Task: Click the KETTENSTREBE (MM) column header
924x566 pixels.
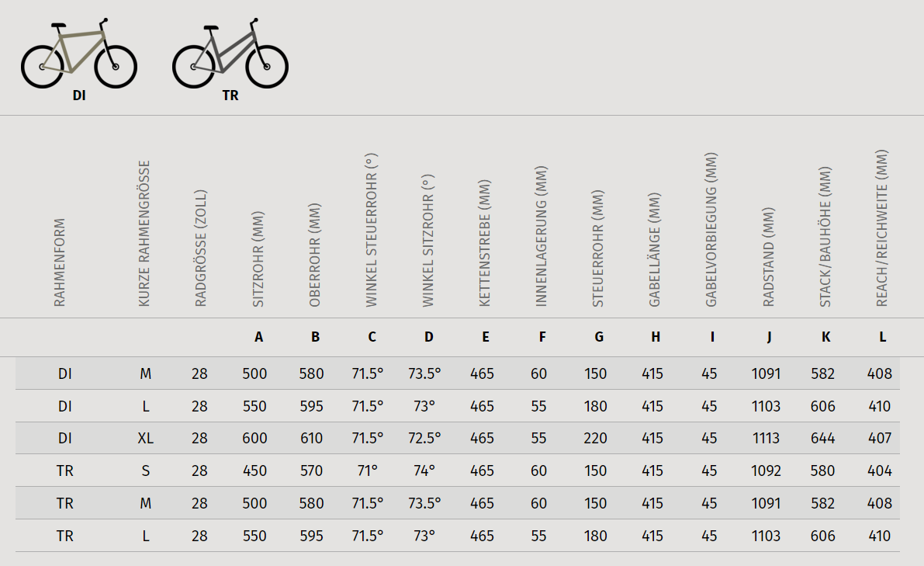Action: coord(484,243)
